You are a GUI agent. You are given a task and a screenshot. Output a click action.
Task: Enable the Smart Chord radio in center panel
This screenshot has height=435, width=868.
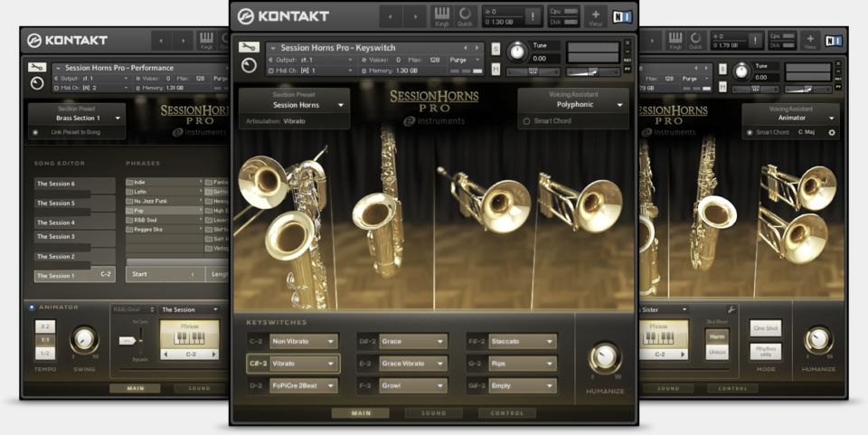(526, 121)
